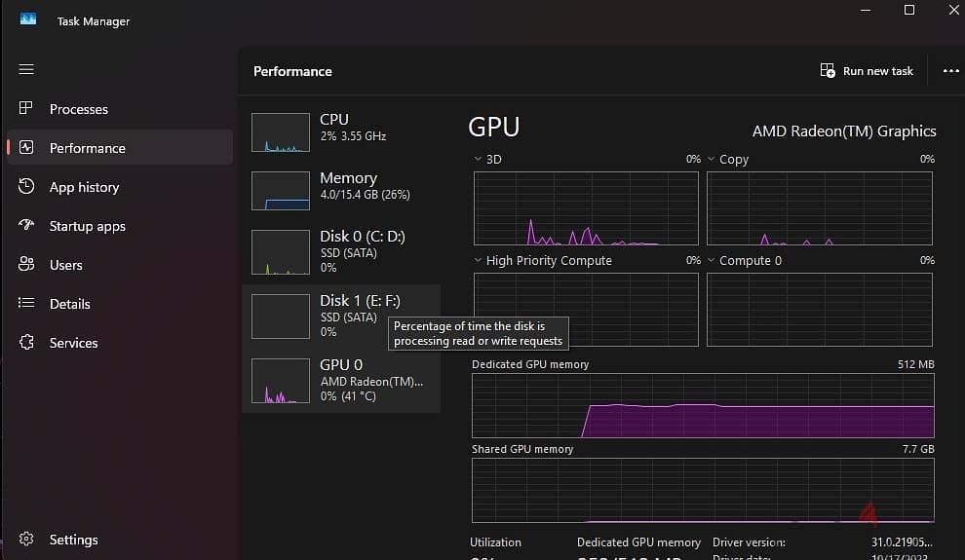965x560 pixels.
Task: Select the CPU mini usage graph
Action: [281, 132]
